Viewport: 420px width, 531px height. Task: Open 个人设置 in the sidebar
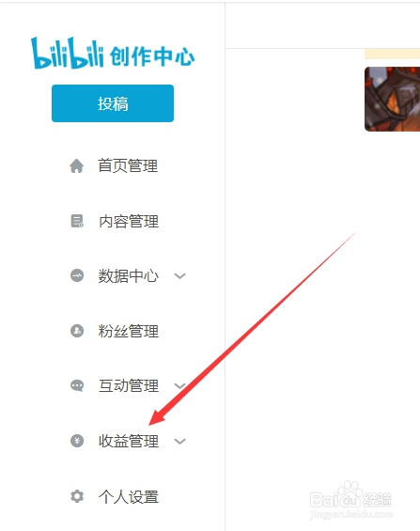tap(129, 497)
